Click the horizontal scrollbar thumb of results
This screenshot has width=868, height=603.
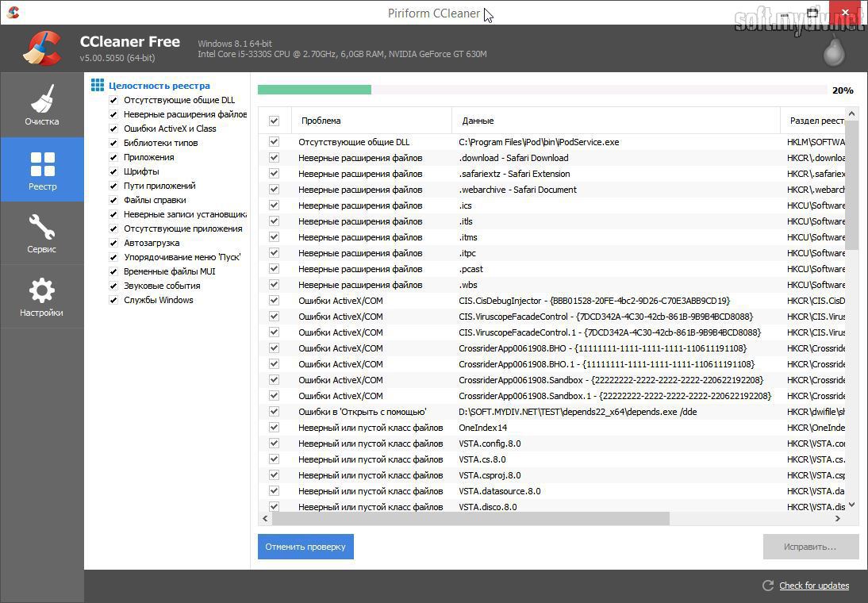coord(470,518)
